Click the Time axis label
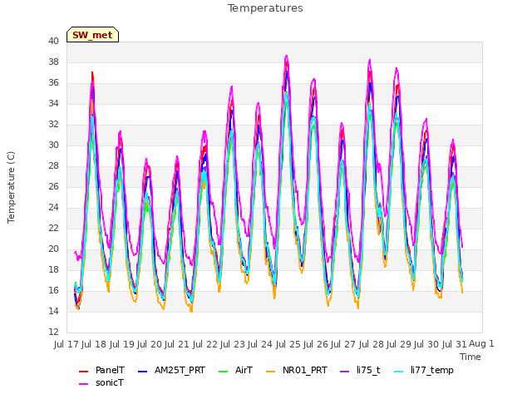The width and height of the screenshot is (532, 399). click(470, 357)
